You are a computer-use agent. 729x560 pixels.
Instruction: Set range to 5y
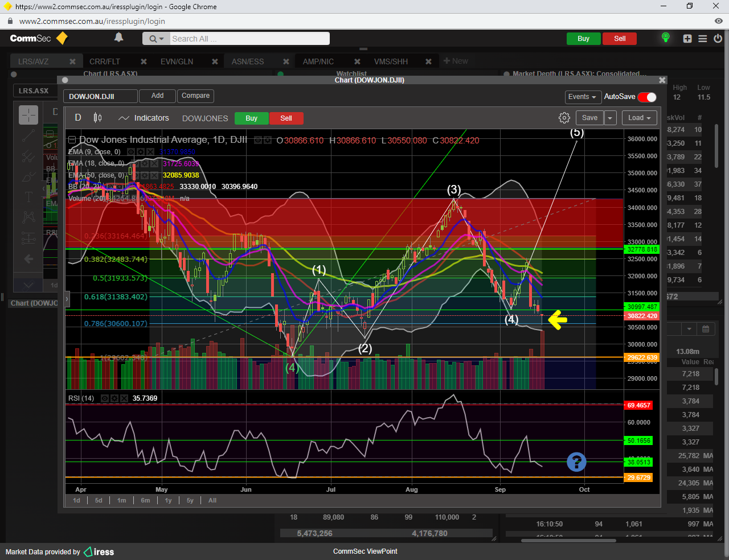(x=190, y=501)
